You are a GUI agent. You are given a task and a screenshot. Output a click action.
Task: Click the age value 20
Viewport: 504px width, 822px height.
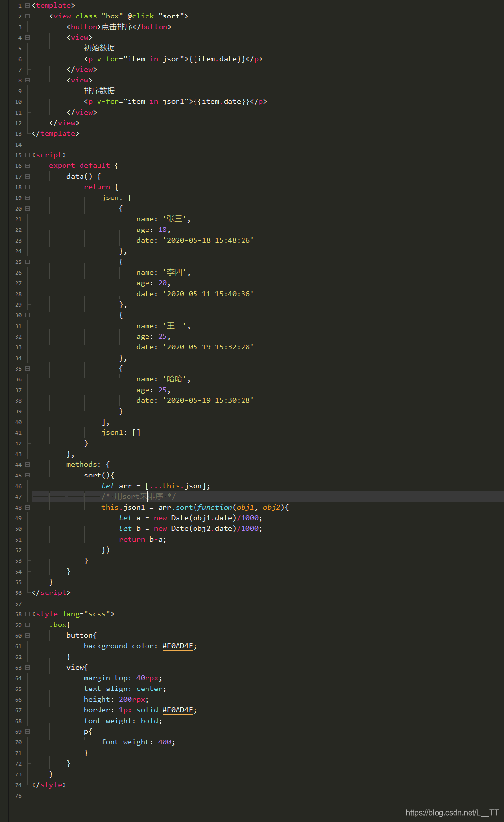tap(163, 283)
